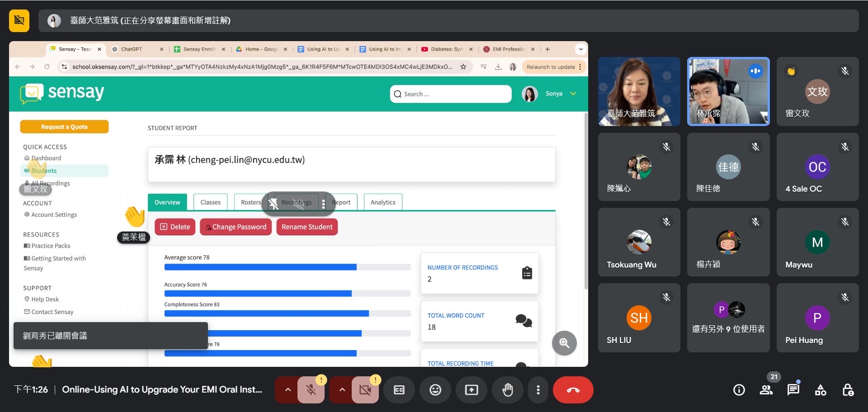Switch to the Analytics tab
Image resolution: width=868 pixels, height=412 pixels.
pyautogui.click(x=382, y=202)
